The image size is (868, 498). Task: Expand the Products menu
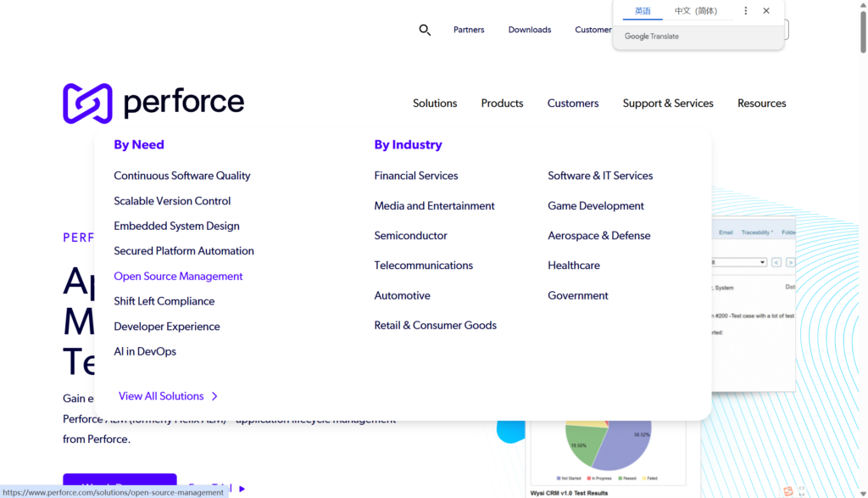coord(502,104)
